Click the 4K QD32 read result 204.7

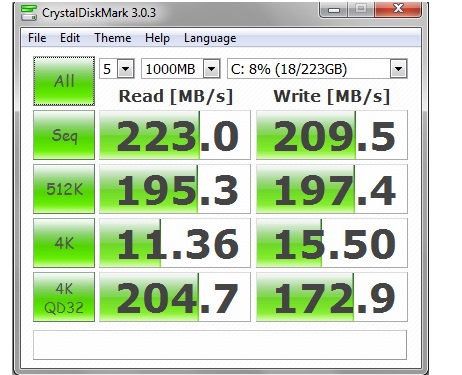175,297
